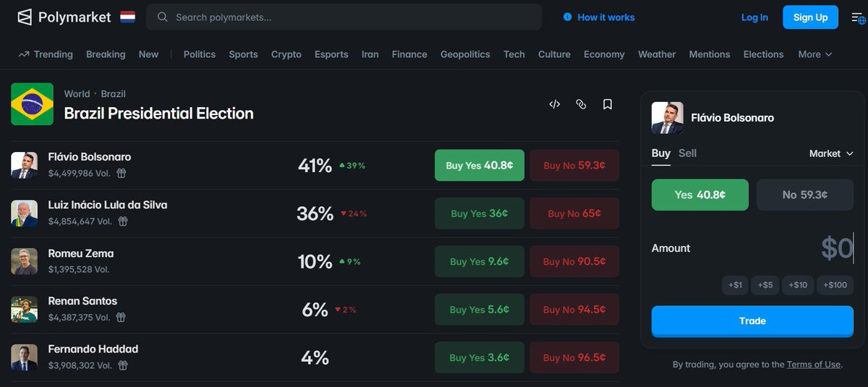Add +$10 to the amount
868x387 pixels.
pos(798,285)
